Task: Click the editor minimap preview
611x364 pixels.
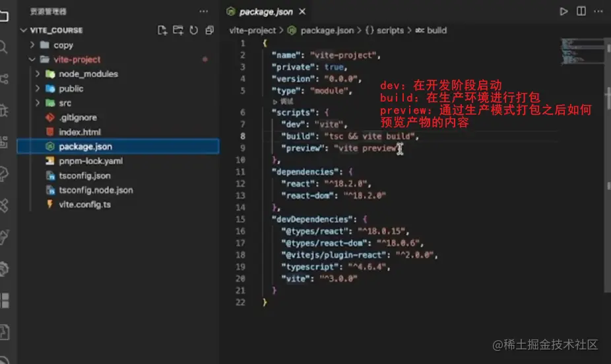Action: (x=581, y=51)
